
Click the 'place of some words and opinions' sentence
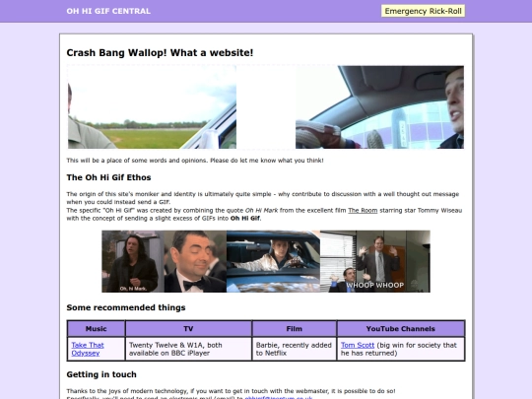pos(195,161)
